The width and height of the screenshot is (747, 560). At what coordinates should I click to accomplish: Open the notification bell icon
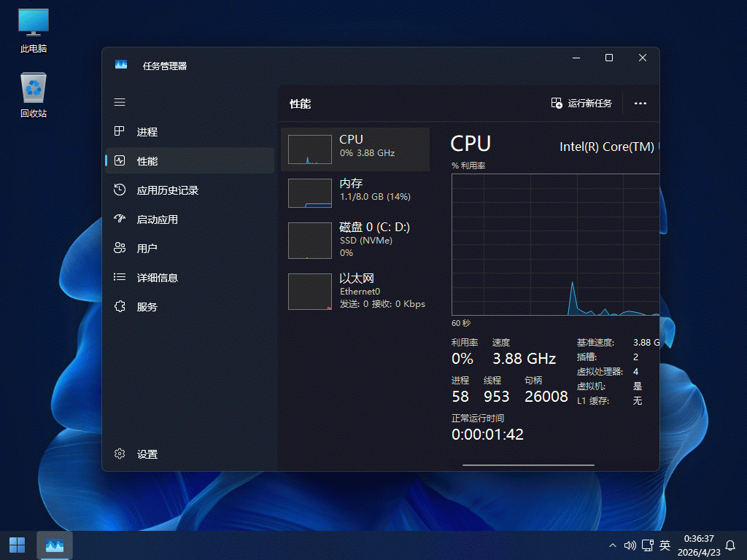[730, 545]
